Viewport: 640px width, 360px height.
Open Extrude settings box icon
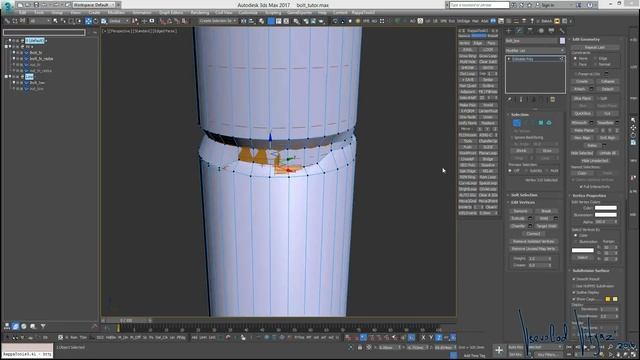click(530, 218)
